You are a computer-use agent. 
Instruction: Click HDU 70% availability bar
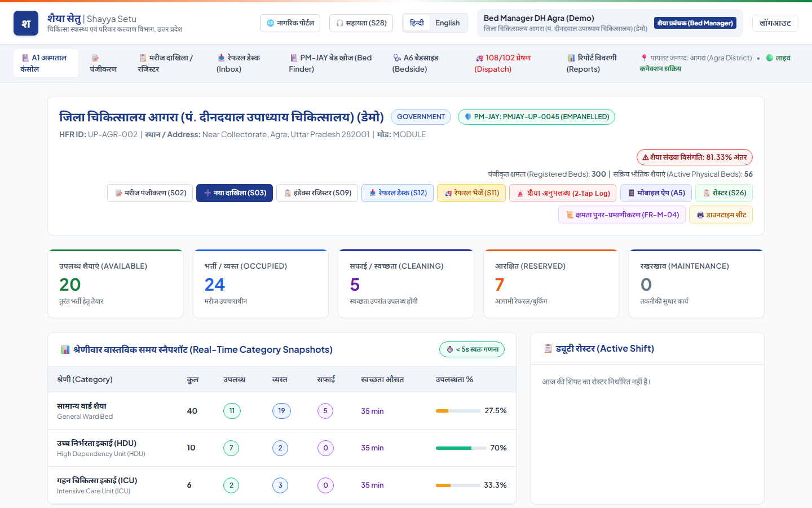click(x=461, y=448)
